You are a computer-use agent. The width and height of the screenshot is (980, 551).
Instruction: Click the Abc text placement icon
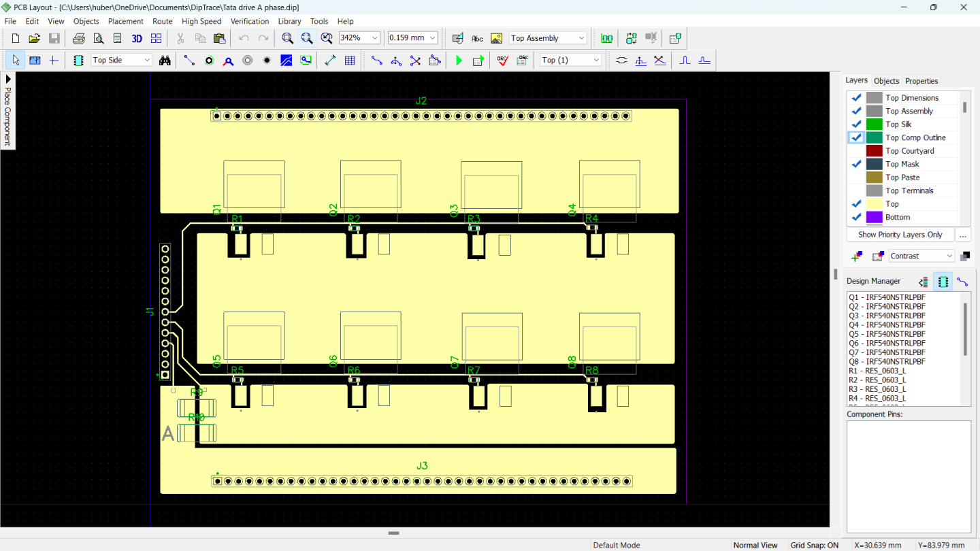[x=477, y=38]
